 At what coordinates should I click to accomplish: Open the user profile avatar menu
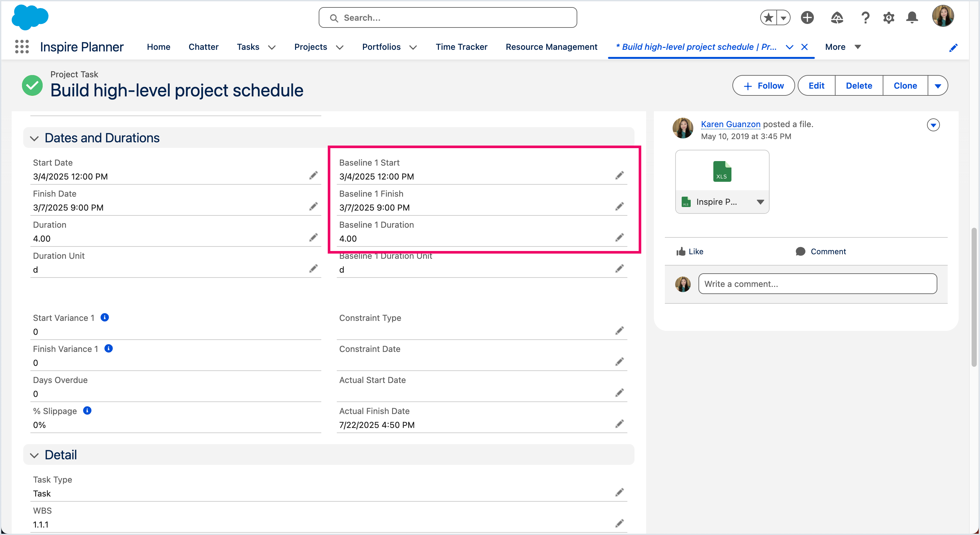tap(943, 16)
